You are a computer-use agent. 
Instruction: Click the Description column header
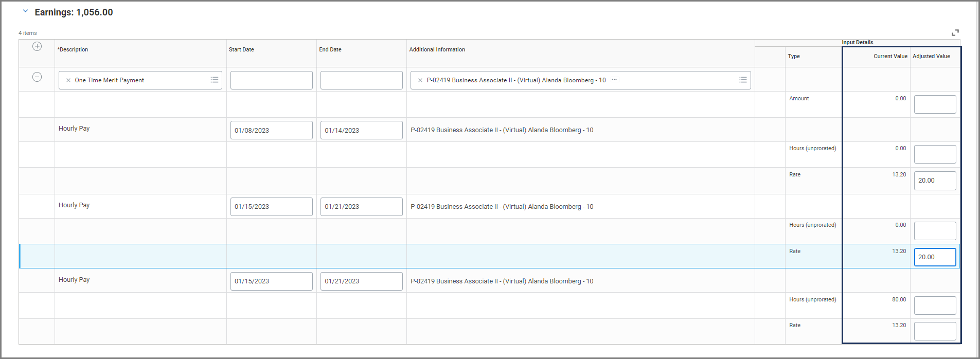click(x=74, y=50)
